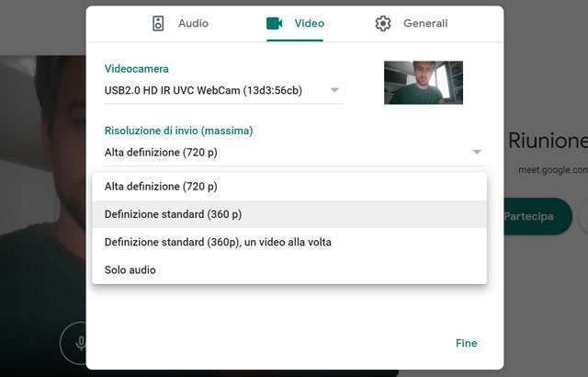Image resolution: width=588 pixels, height=377 pixels.
Task: Click the partially visible button right of Partecipa
Action: (582, 216)
